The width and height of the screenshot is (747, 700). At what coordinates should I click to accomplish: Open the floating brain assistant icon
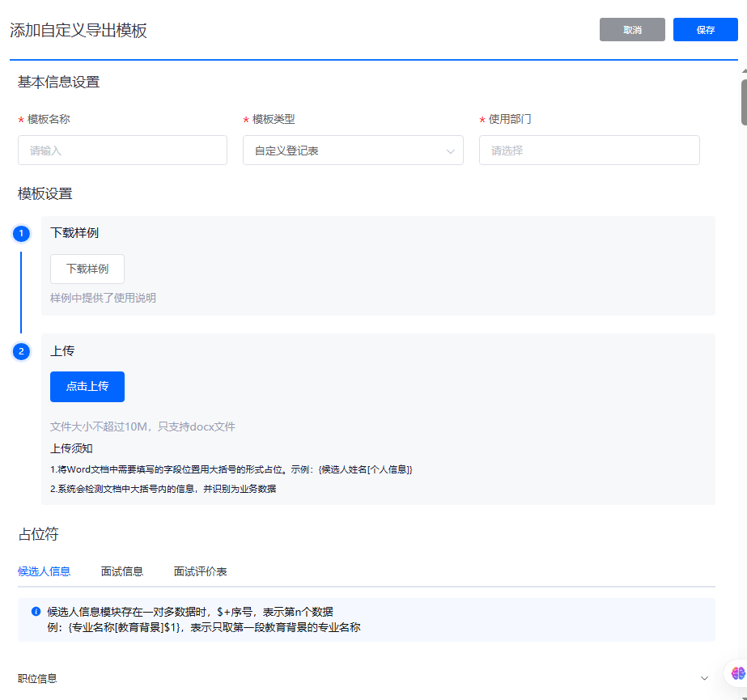pos(737,672)
